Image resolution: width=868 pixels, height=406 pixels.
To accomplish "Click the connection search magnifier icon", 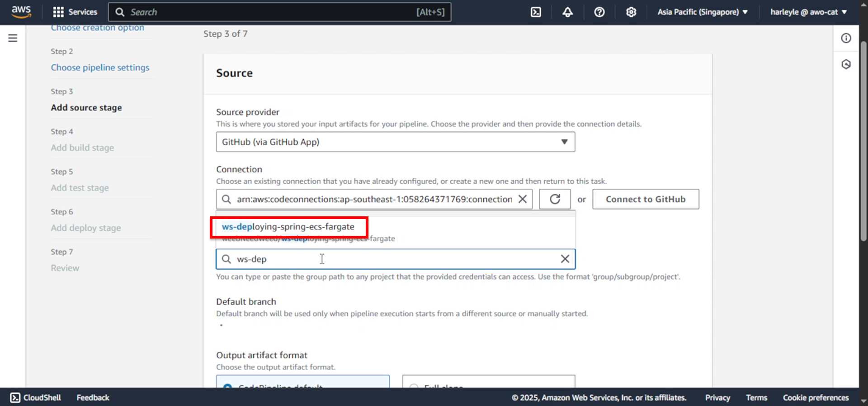I will [x=226, y=199].
